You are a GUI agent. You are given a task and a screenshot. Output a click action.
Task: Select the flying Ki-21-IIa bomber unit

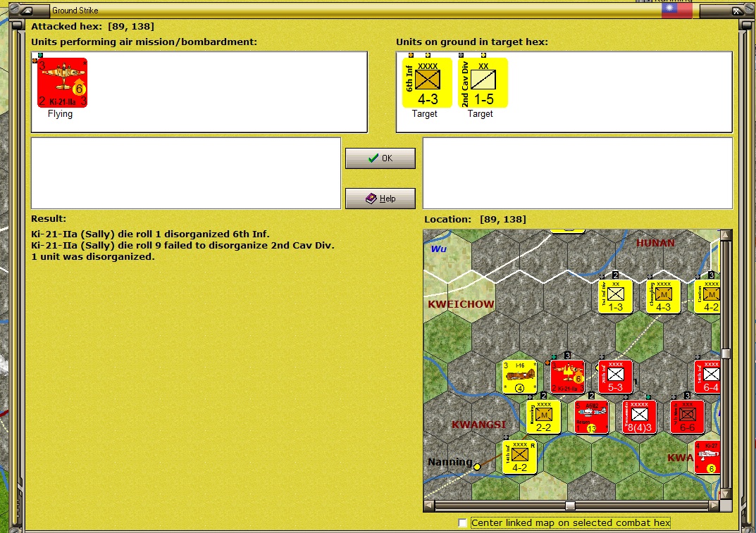[x=62, y=82]
